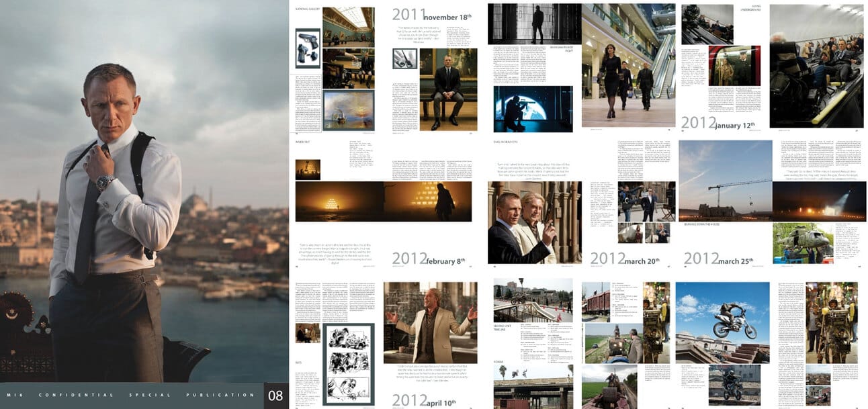Open wide orange casino silhouette panorama
This screenshot has height=409, width=868.
tap(384, 201)
